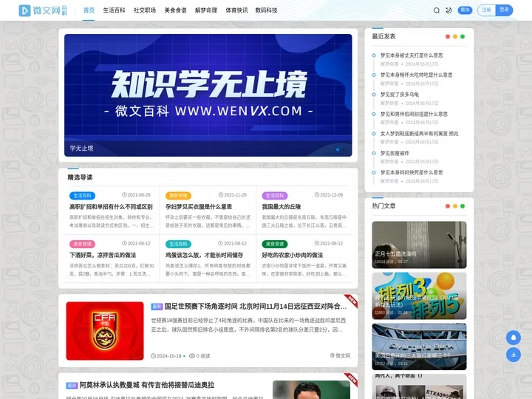Toggle the dark mode moon icon

click(449, 10)
